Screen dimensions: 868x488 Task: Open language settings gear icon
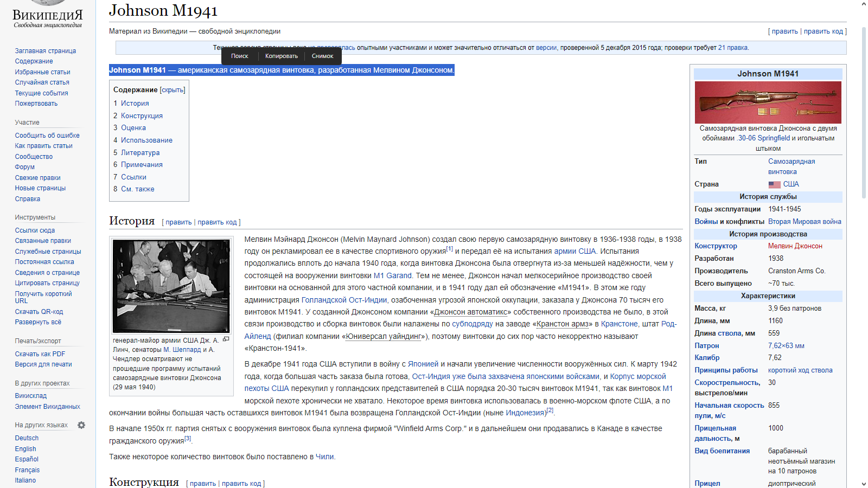point(81,425)
